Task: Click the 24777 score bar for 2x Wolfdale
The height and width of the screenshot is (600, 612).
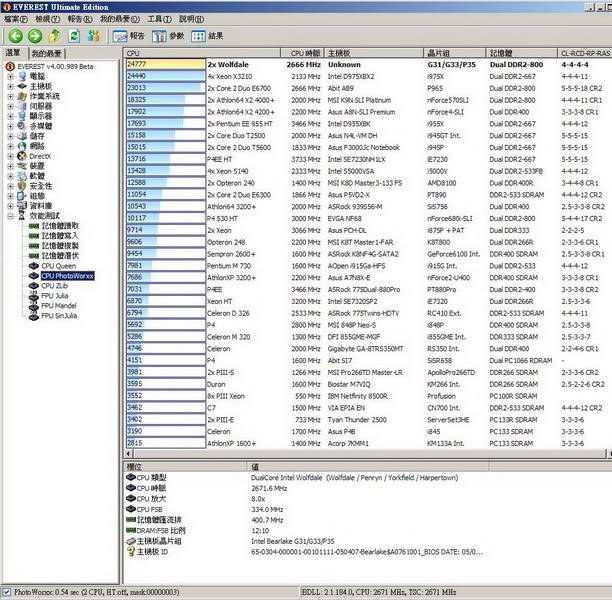Action: click(165, 64)
